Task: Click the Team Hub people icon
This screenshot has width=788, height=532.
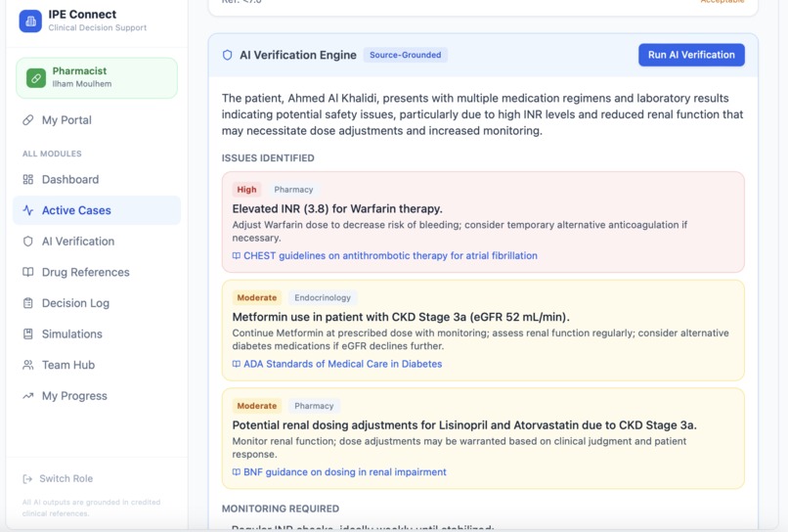Action: 28,365
